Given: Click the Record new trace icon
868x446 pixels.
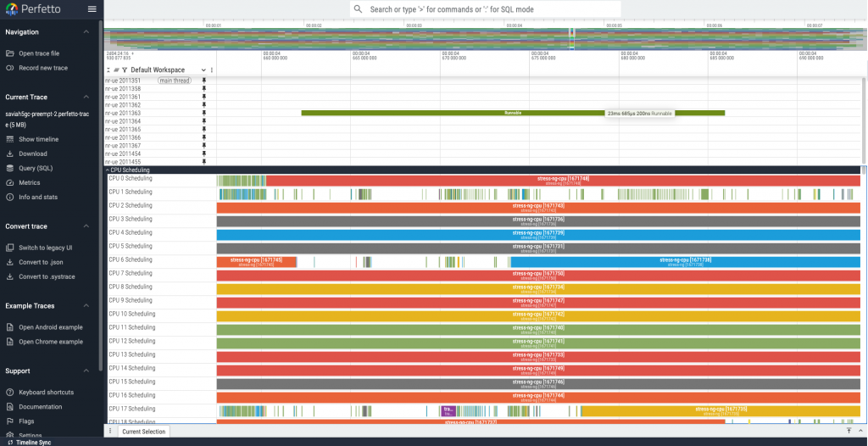Looking at the screenshot, I should click(9, 68).
